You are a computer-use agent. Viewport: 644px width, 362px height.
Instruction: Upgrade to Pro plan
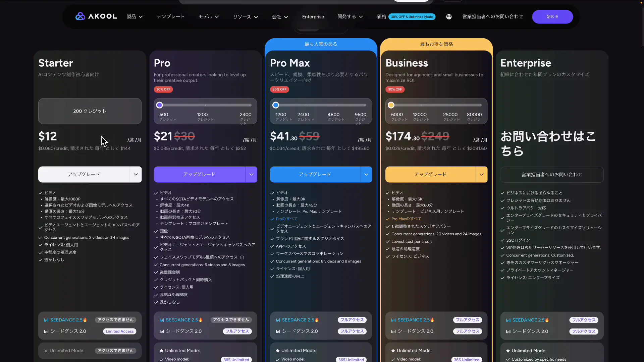(x=199, y=174)
